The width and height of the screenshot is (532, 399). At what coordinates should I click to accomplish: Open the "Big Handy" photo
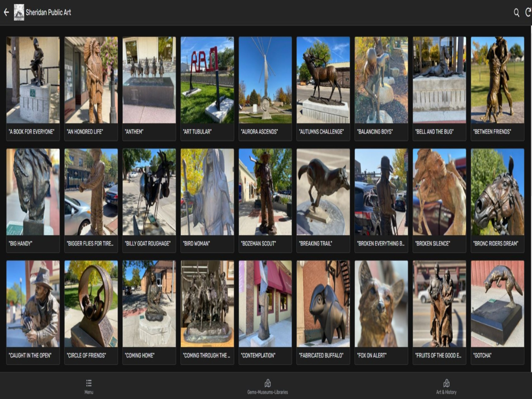coord(33,192)
